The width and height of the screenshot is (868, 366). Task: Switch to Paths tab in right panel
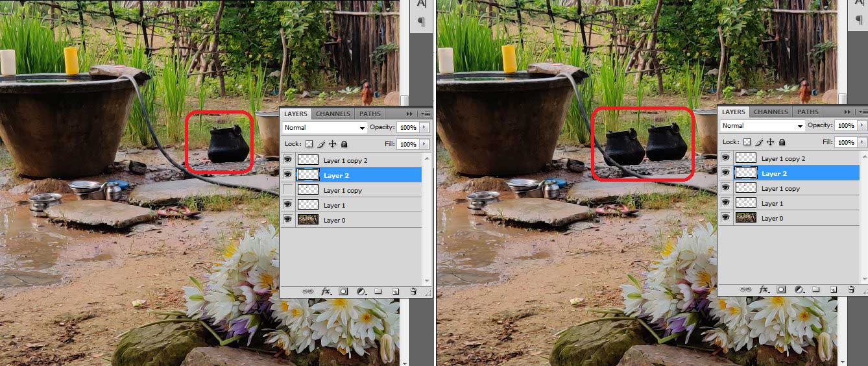point(808,112)
